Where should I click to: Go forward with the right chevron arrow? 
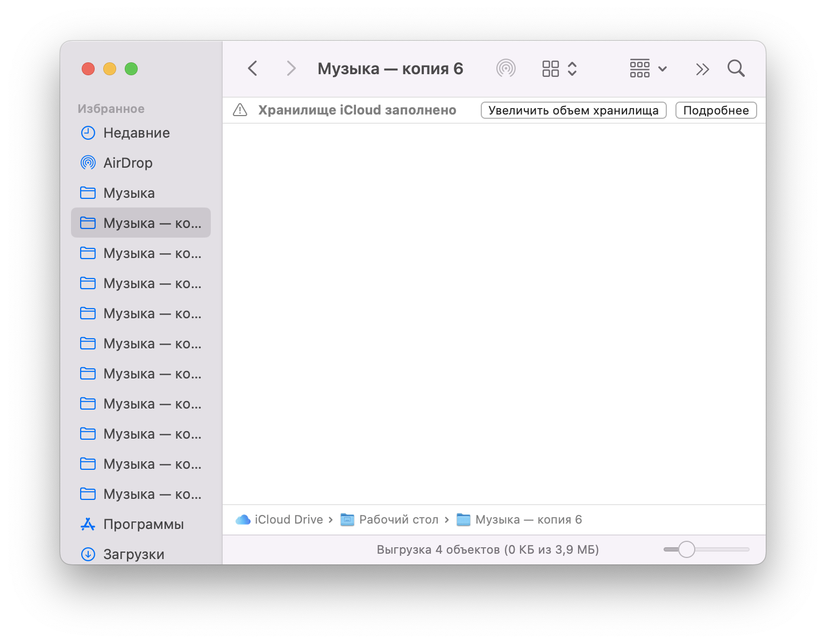tap(291, 69)
